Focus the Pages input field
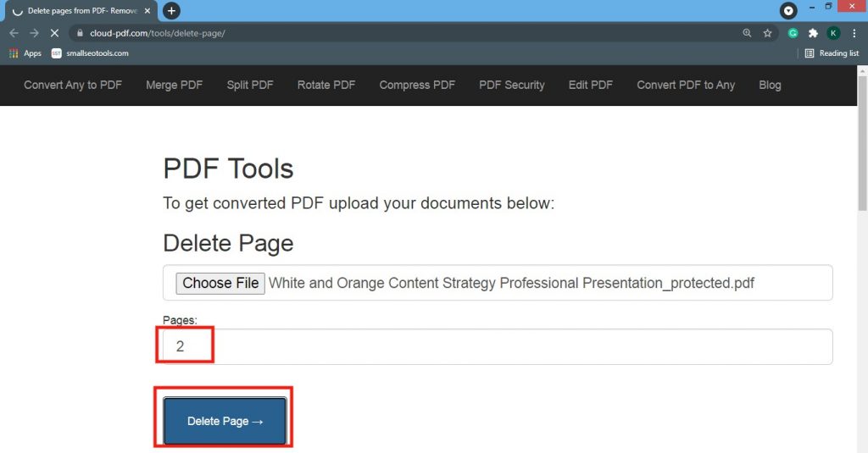The height and width of the screenshot is (453, 868). 498,347
